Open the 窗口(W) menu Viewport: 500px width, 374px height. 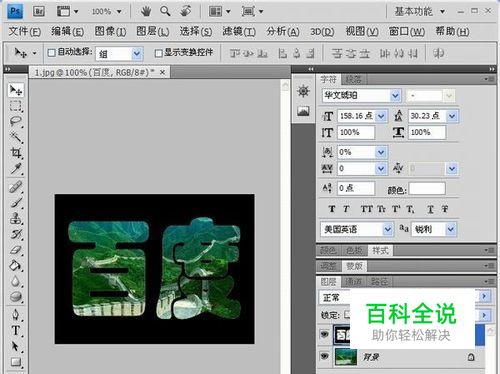pos(407,31)
